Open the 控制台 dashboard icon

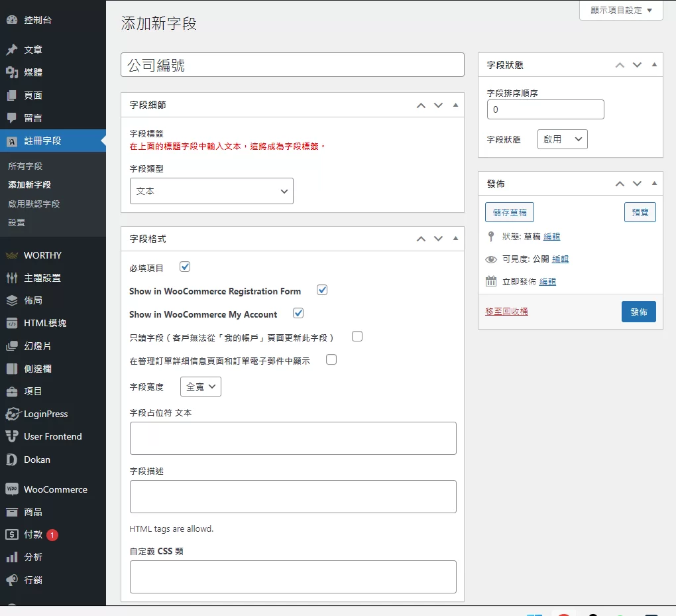[12, 20]
